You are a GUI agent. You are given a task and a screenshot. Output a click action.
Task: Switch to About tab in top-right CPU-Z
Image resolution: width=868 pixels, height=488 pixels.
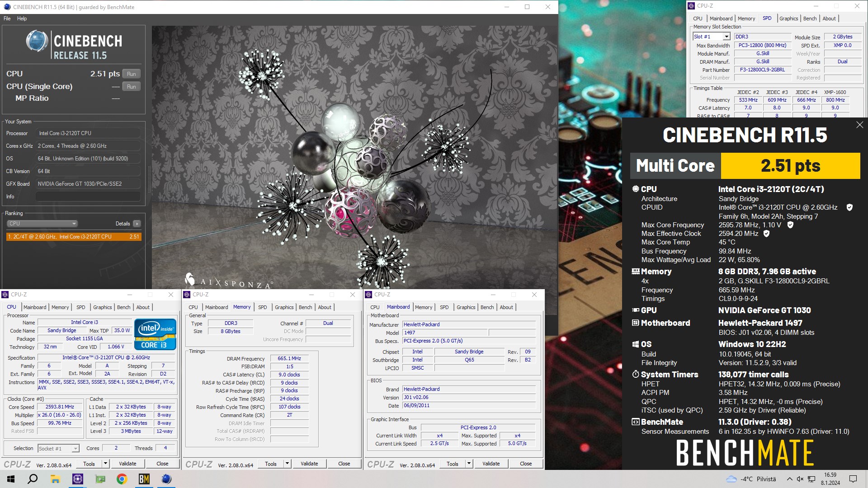pyautogui.click(x=829, y=19)
